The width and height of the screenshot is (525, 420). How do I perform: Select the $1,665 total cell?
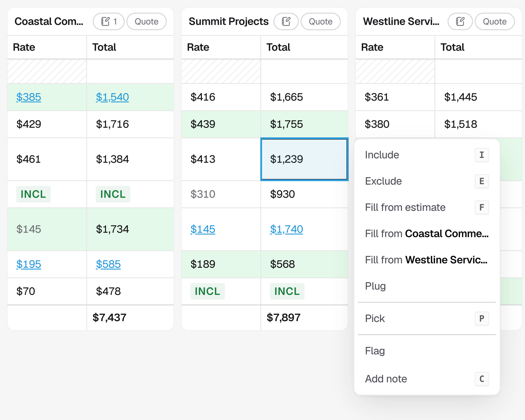pos(304,97)
